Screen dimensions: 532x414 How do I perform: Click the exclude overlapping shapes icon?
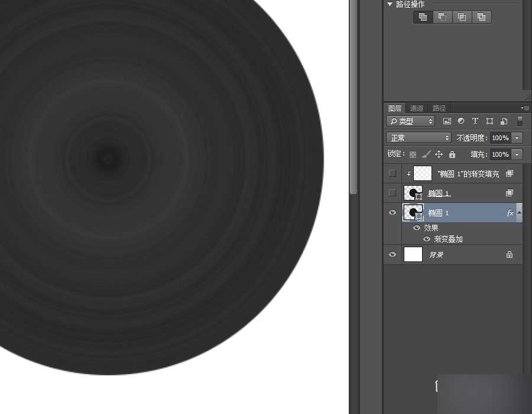481,17
